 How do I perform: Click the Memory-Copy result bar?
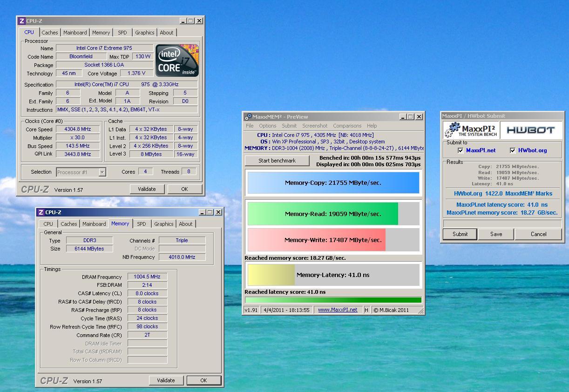click(x=333, y=183)
